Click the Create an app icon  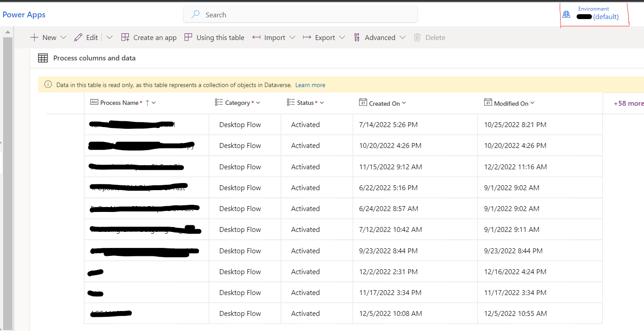126,37
